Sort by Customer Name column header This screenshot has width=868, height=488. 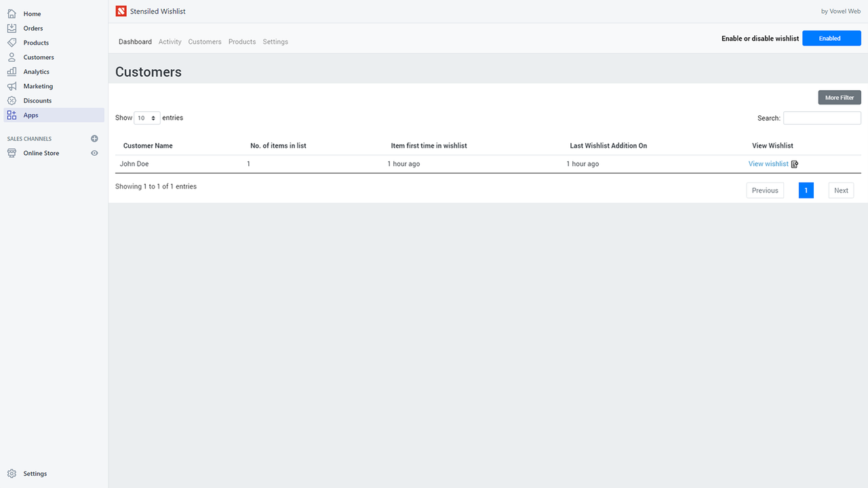148,146
